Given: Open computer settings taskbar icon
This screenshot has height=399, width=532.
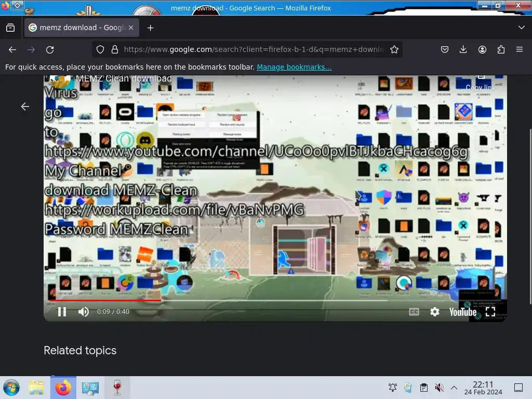Looking at the screenshot, I should (x=90, y=388).
